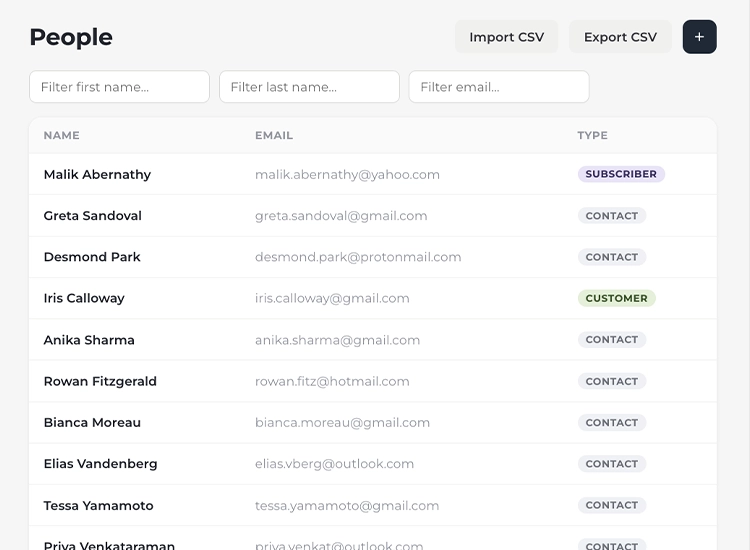Click the EMAIL column header
Screen dimensions: 750x550
(x=274, y=135)
